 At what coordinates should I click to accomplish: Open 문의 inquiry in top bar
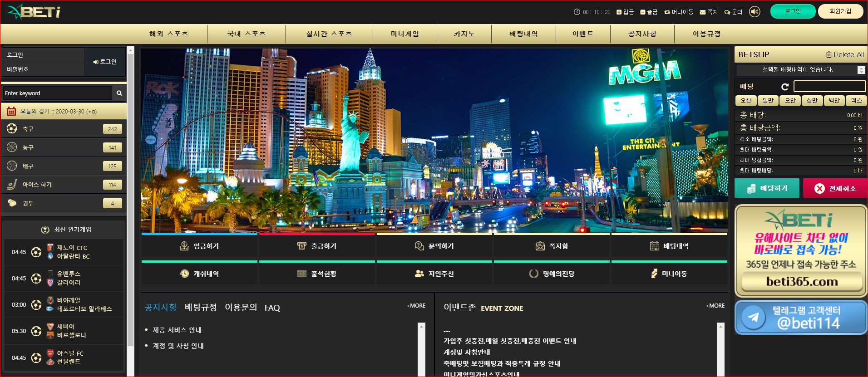[733, 12]
